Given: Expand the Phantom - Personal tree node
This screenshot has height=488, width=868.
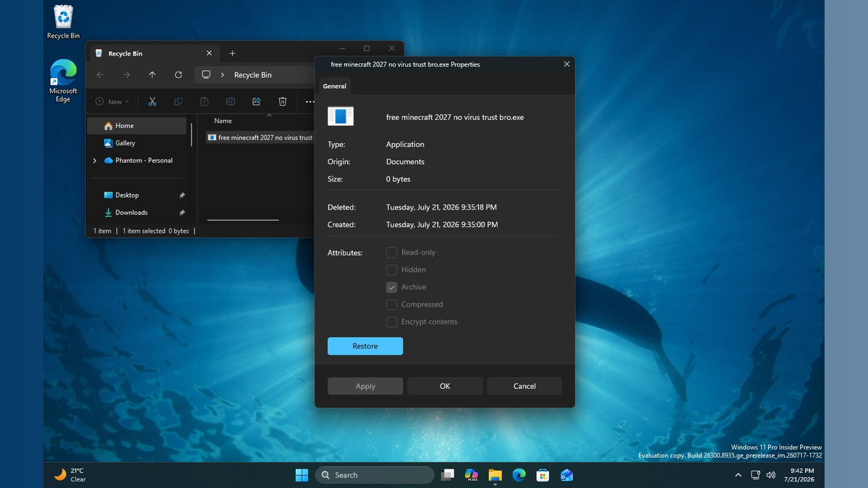Looking at the screenshot, I should (x=95, y=160).
